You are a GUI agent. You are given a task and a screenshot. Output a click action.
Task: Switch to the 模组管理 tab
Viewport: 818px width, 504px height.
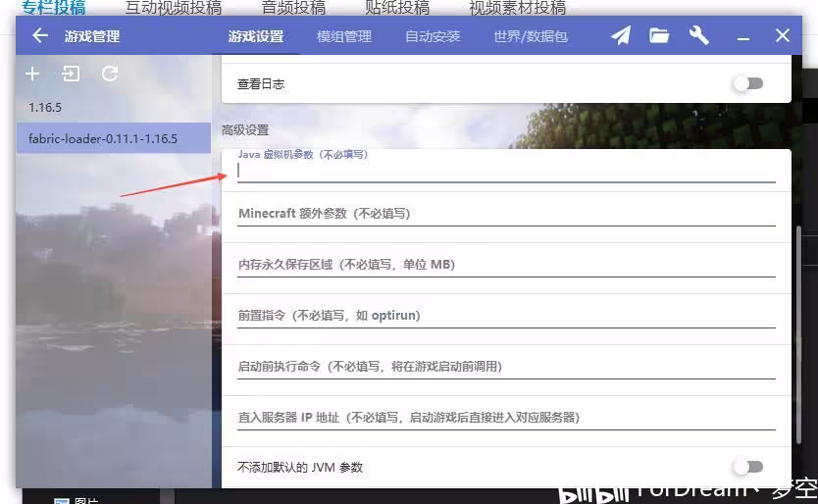344,36
